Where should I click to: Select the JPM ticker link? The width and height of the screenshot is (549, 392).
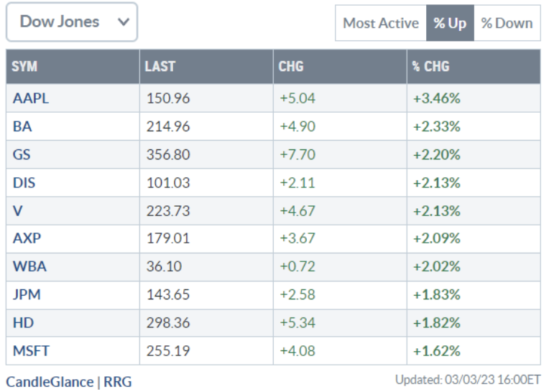27,294
